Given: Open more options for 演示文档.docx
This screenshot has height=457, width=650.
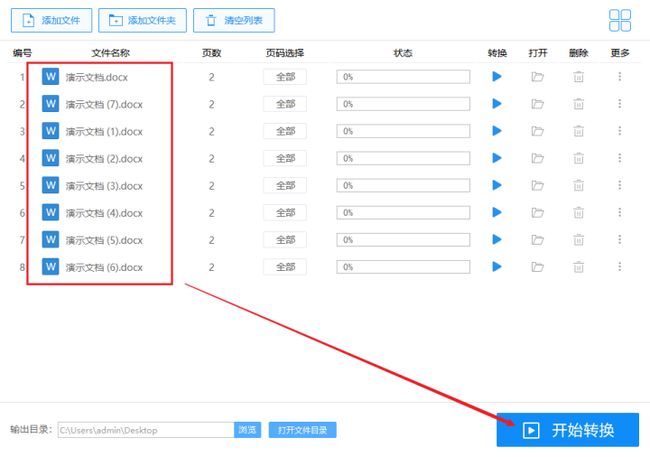Looking at the screenshot, I should pos(620,76).
